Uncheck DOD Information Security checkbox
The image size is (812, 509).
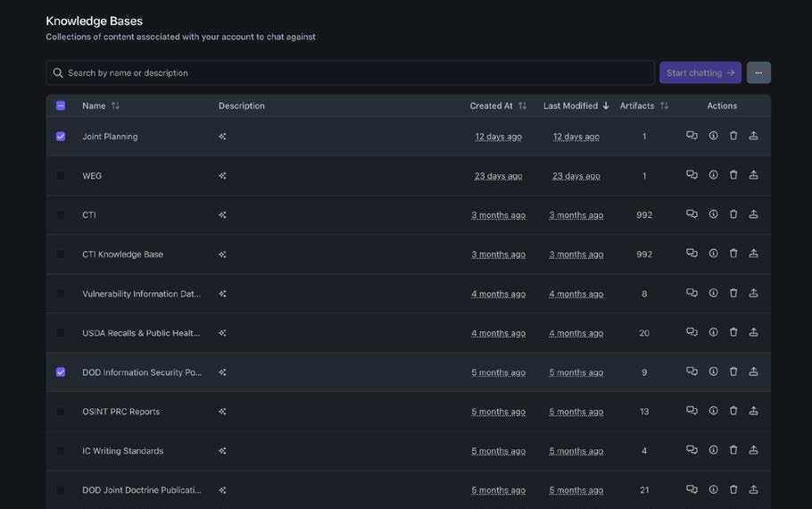(x=61, y=372)
